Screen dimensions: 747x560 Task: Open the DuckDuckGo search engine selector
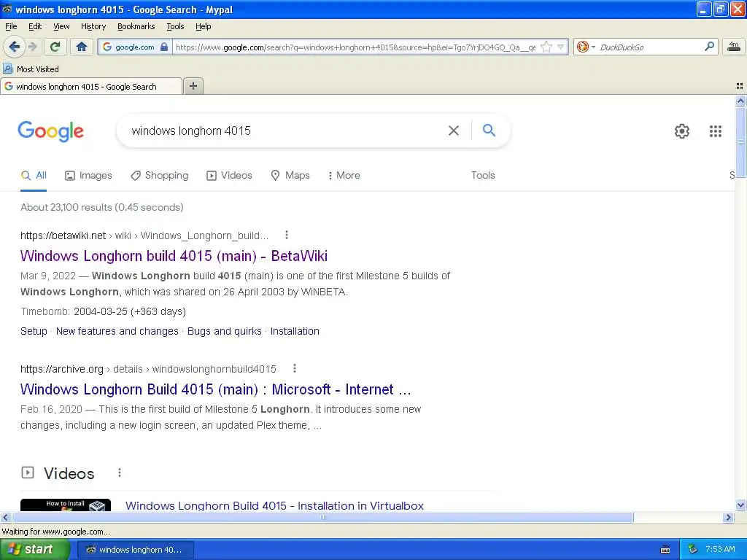(586, 47)
